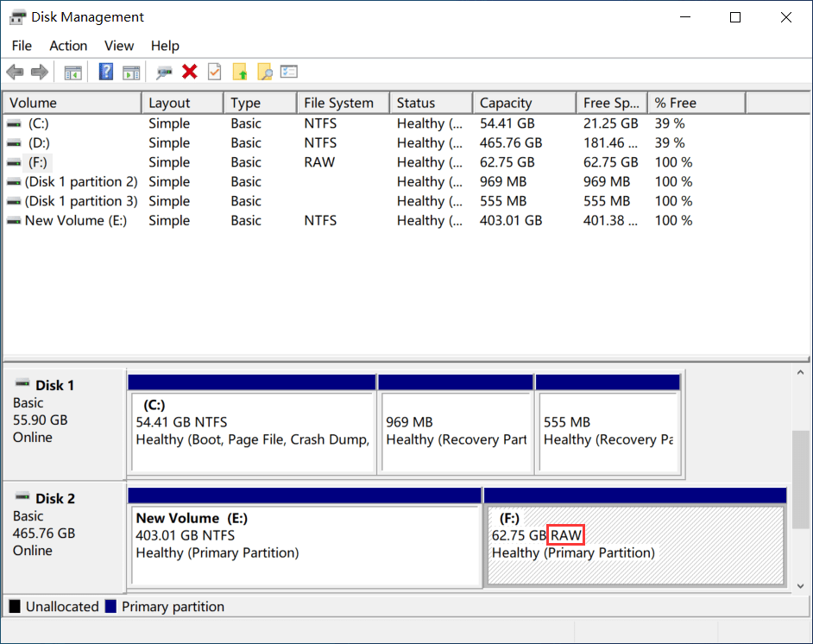Image resolution: width=813 pixels, height=644 pixels.
Task: Select the (C:) partition block on Disk 1
Action: pos(251,431)
